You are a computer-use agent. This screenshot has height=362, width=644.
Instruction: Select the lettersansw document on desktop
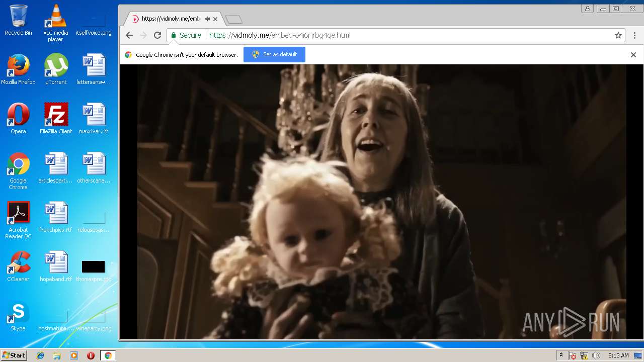tap(94, 69)
